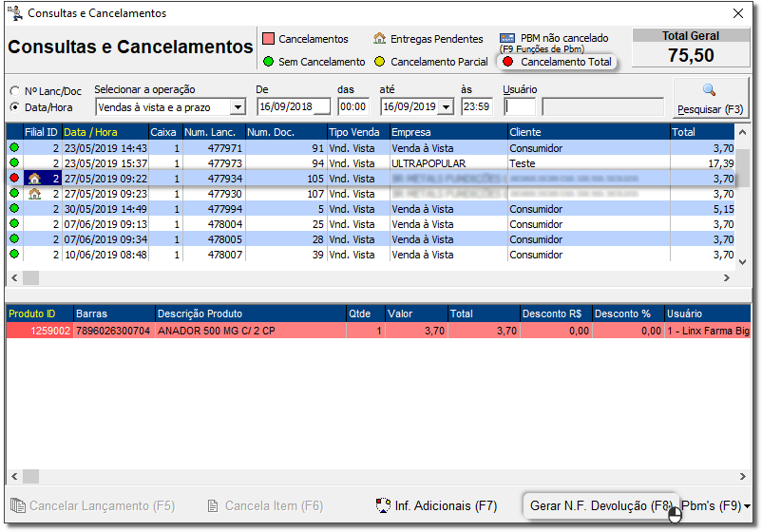Screen dimensions: 762x532
Task: Click the às time field 23:59
Action: (477, 107)
